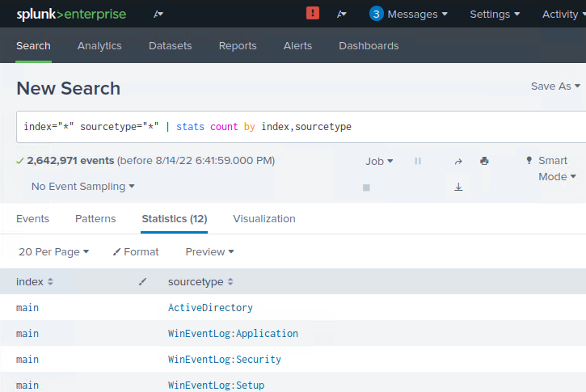The height and width of the screenshot is (392, 586).
Task: Open the Datasets nav tab
Action: [170, 45]
